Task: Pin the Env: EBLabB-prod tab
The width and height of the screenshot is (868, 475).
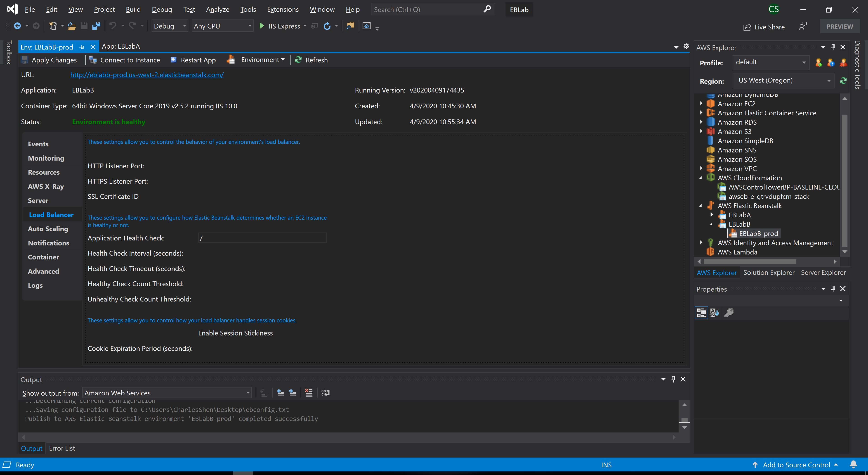Action: 82,47
